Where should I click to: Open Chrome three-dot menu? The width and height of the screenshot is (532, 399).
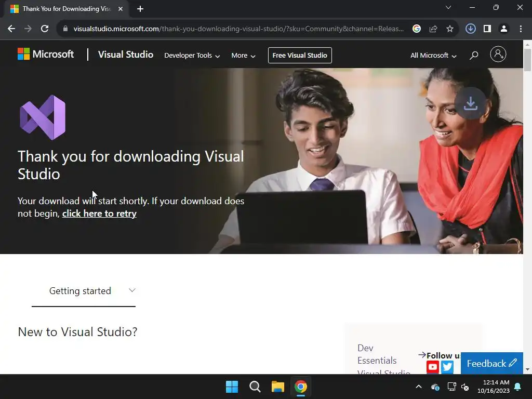pyautogui.click(x=521, y=29)
